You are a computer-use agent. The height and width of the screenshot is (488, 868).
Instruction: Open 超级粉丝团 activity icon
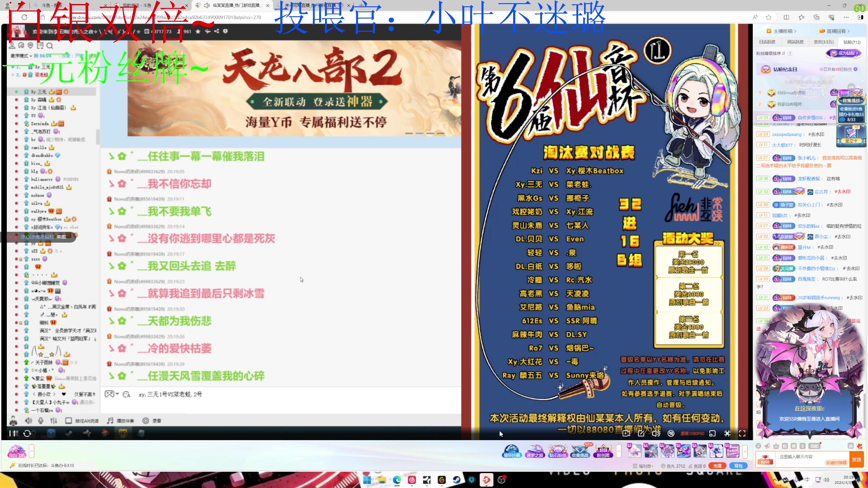coord(603,451)
